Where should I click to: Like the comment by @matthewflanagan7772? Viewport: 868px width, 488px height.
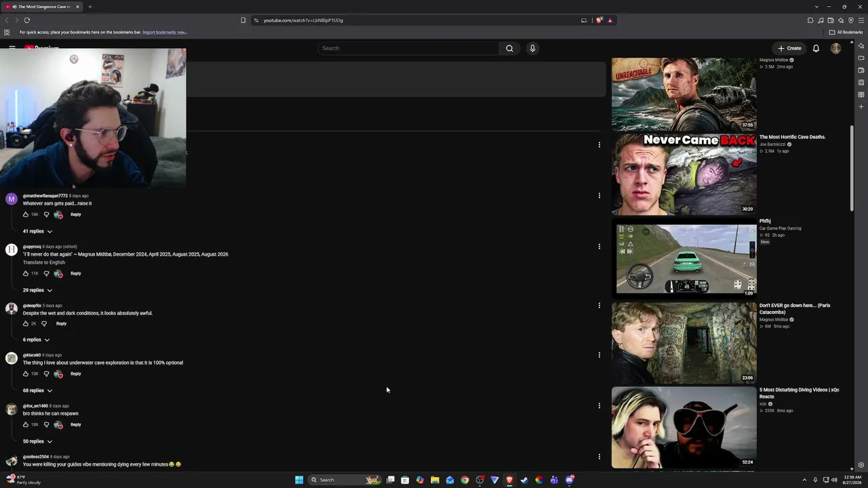coord(26,215)
